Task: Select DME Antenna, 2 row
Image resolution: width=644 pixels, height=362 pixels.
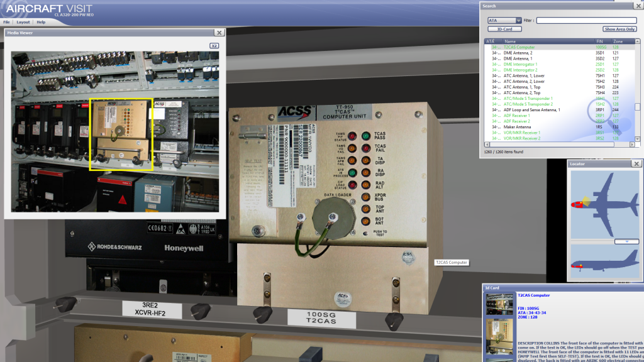Action: coord(559,53)
